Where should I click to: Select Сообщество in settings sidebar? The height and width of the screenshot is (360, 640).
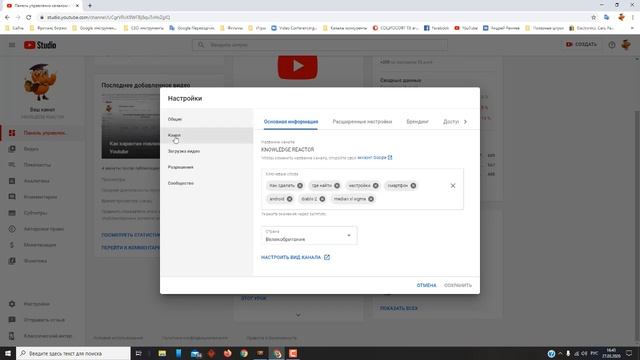coord(206,183)
